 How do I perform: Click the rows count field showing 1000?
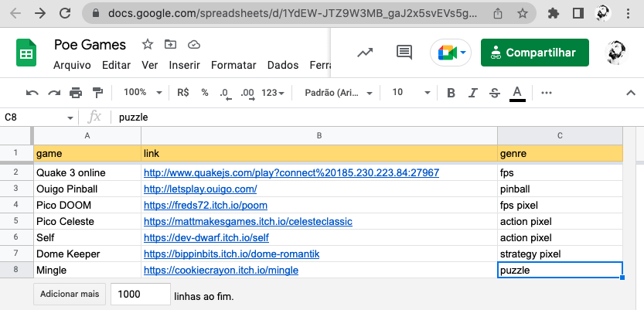[x=141, y=294]
